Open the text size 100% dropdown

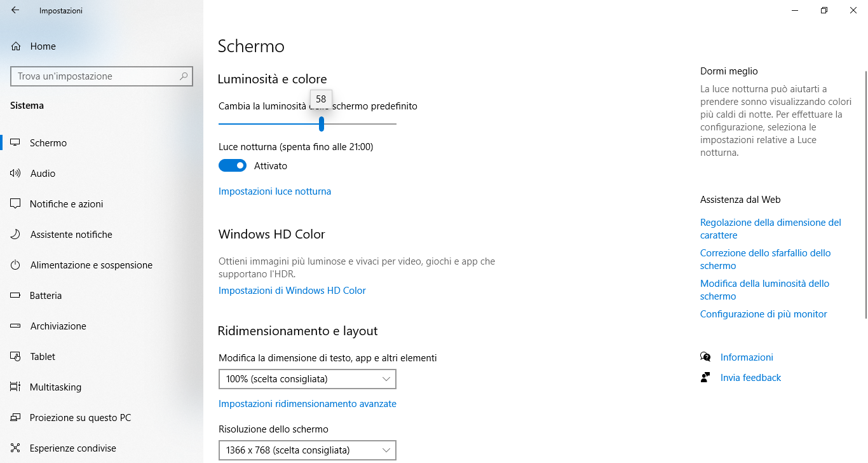(x=308, y=379)
